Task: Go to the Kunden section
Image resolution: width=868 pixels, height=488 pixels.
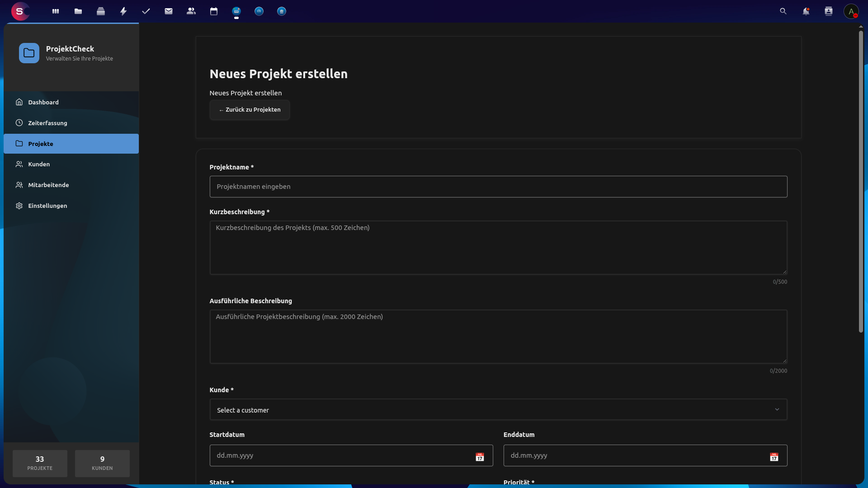Action: coord(38,164)
